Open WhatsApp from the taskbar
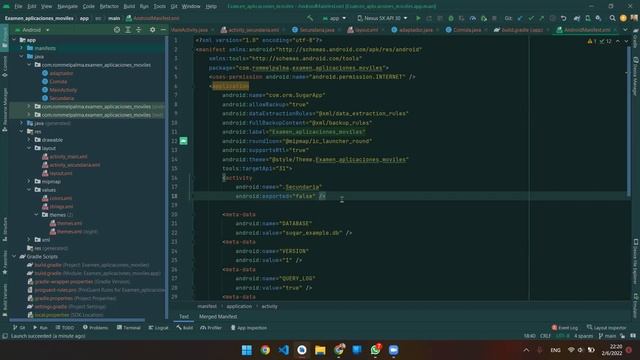 click(x=375, y=350)
